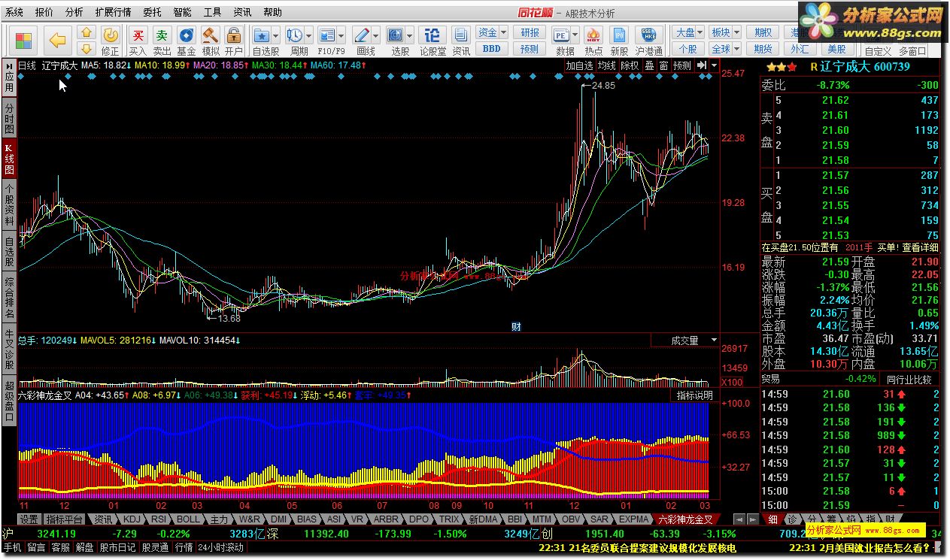This screenshot has width=950, height=560.
Task: Toggle the 窗 window option
Action: pyautogui.click(x=663, y=65)
